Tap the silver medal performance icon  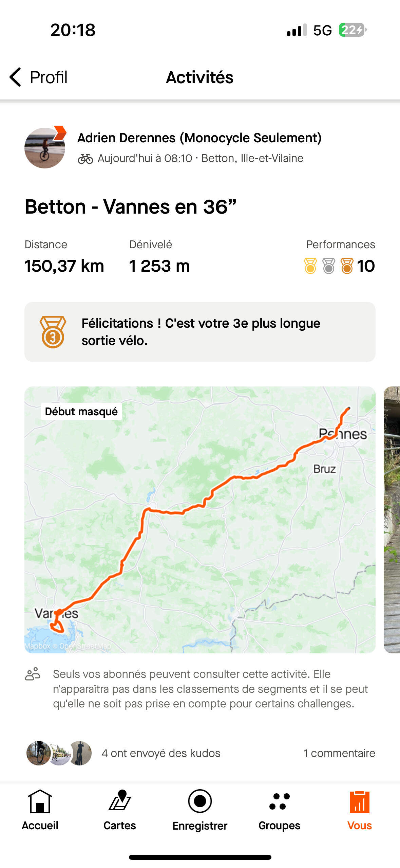click(328, 266)
